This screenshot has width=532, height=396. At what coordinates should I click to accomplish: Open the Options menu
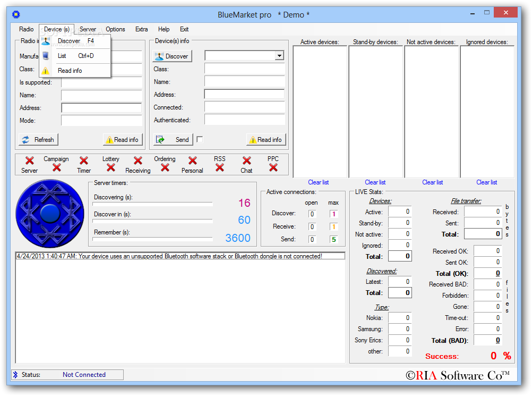115,29
